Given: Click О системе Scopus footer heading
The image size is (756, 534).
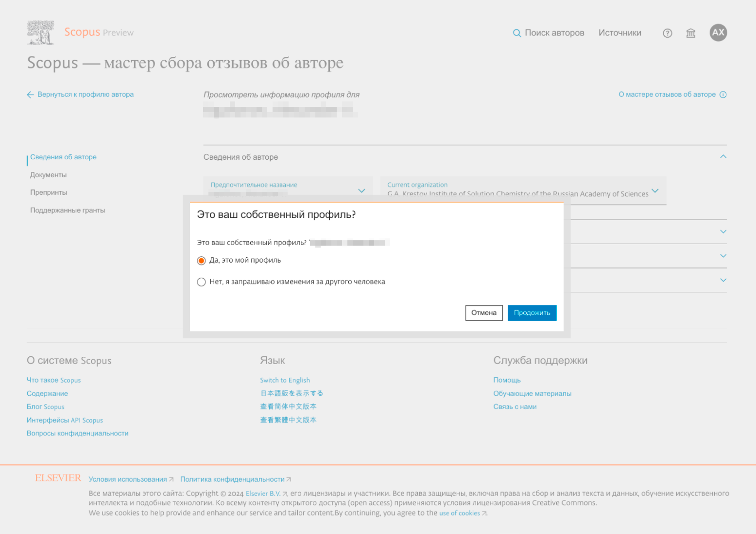Looking at the screenshot, I should 69,361.
